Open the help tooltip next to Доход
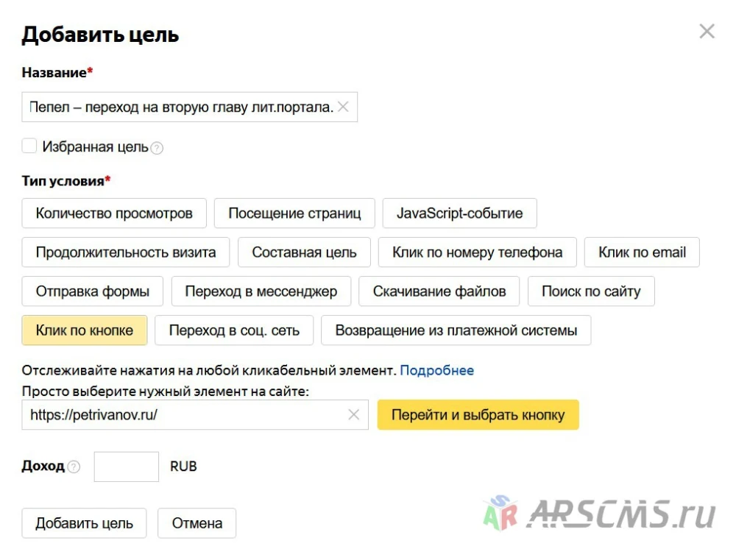 point(74,467)
